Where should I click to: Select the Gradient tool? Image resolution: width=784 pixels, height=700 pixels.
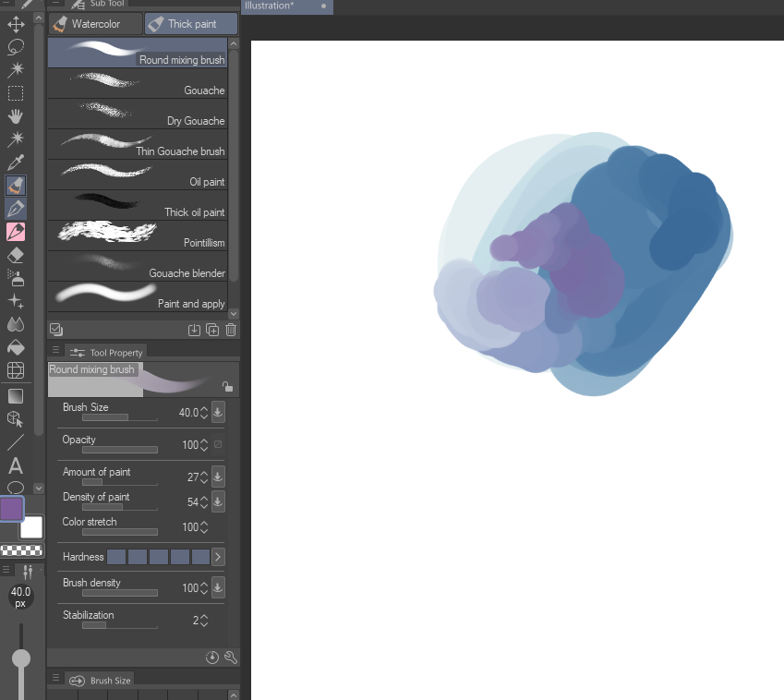click(x=16, y=396)
